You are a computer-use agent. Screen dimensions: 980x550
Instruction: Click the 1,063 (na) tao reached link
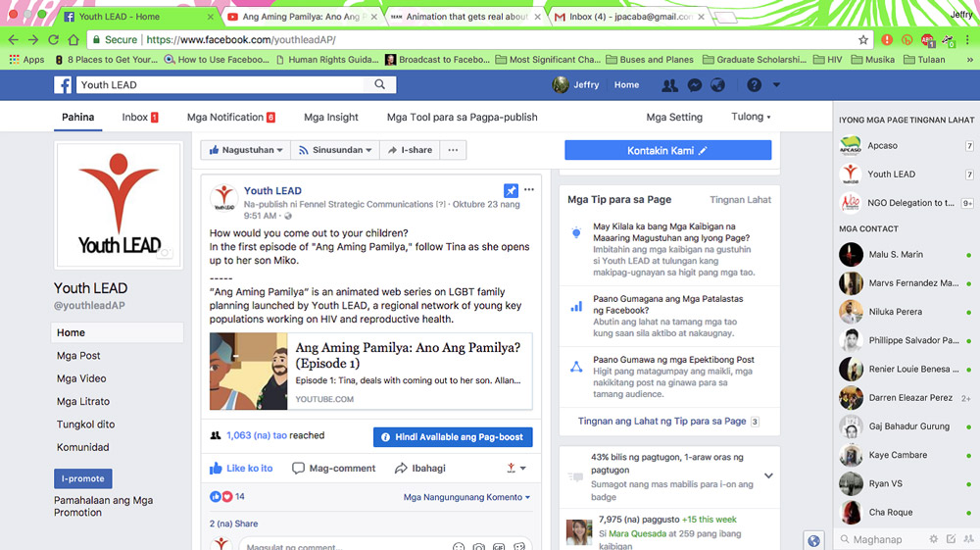[x=256, y=435]
